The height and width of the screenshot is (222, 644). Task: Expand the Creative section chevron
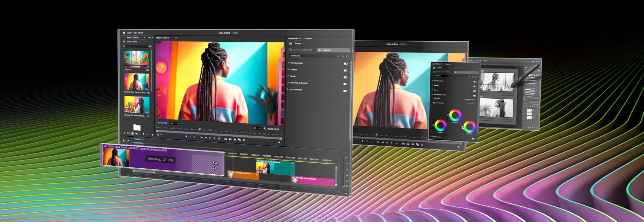coord(288,69)
